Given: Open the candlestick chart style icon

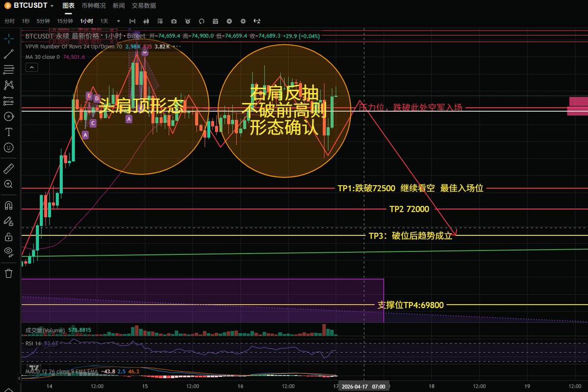Looking at the screenshot, I should (x=146, y=21).
